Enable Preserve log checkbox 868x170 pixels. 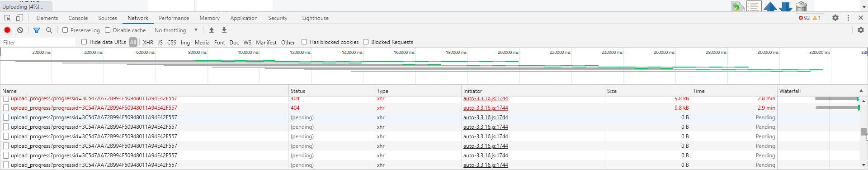click(x=65, y=30)
